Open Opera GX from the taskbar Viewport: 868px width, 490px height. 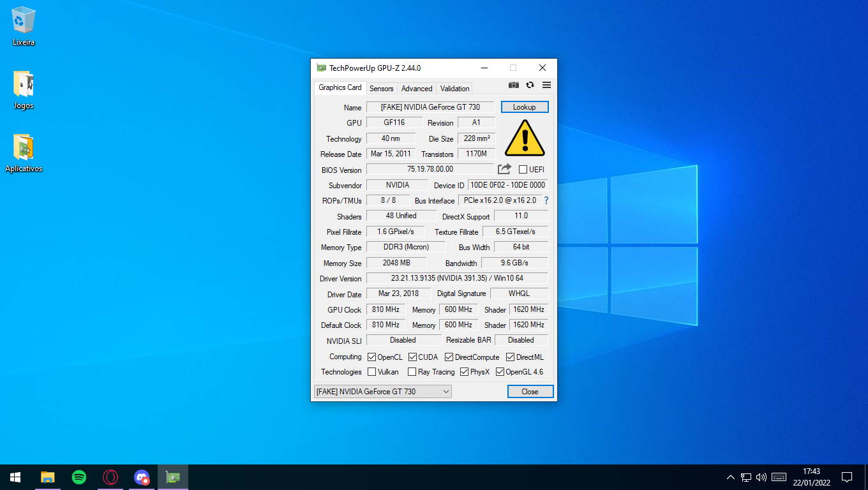110,477
